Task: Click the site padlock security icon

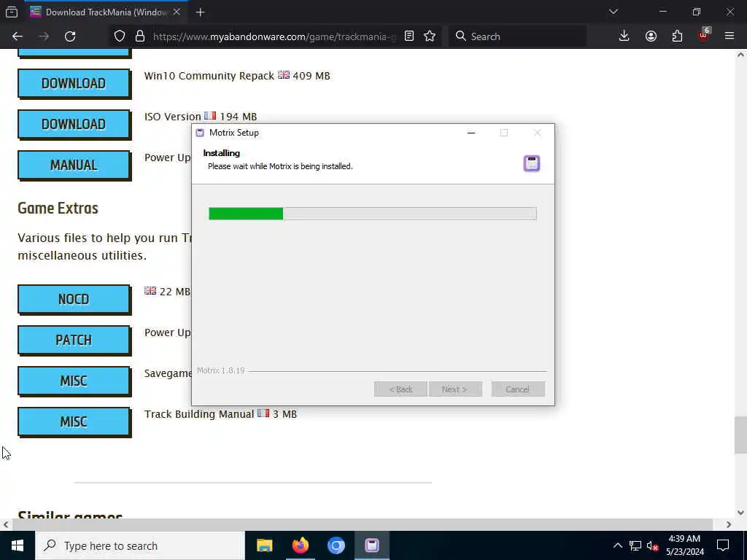Action: tap(139, 36)
